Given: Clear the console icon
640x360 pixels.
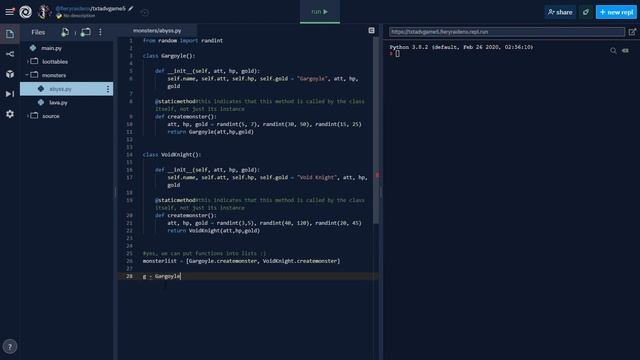Looking at the screenshot, I should point(625,51).
